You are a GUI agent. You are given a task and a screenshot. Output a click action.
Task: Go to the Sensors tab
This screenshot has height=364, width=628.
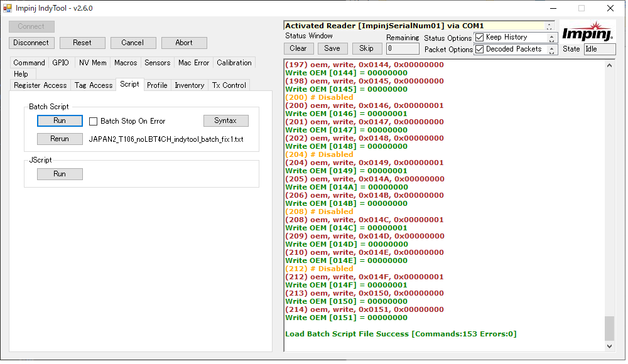(x=158, y=63)
